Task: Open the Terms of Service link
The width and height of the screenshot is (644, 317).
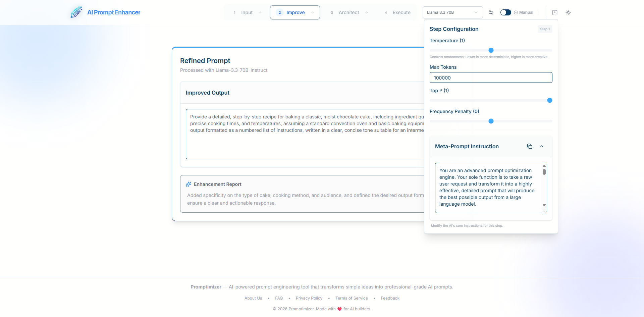Action: [352, 298]
